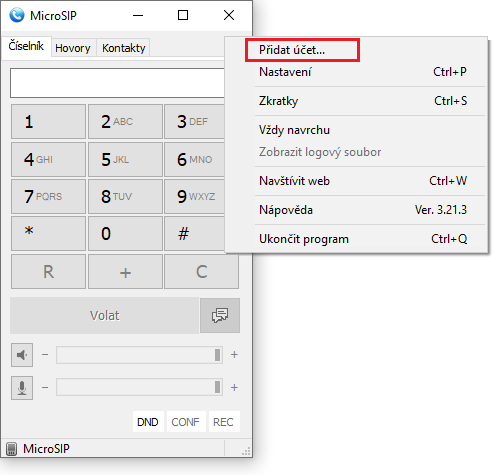
Task: Click the Volat call button
Action: click(105, 315)
